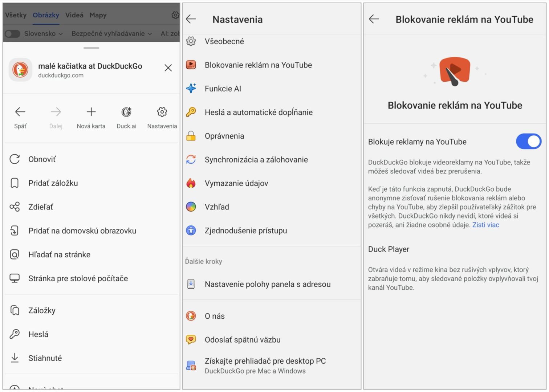
Task: Click the AI filter next to Bezpečné vyhľadávanie
Action: pyautogui.click(x=170, y=34)
